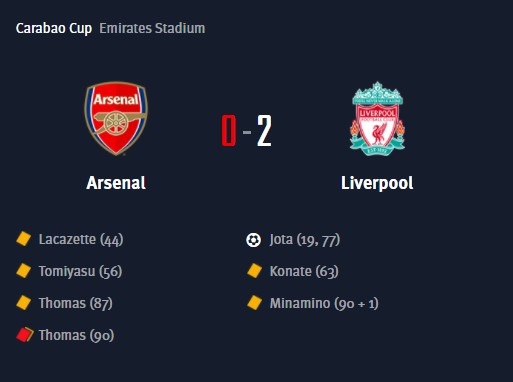Viewport: 513px width, 382px height.
Task: Click the Minamino (90 + 1) booking entry
Action: [x=324, y=303]
